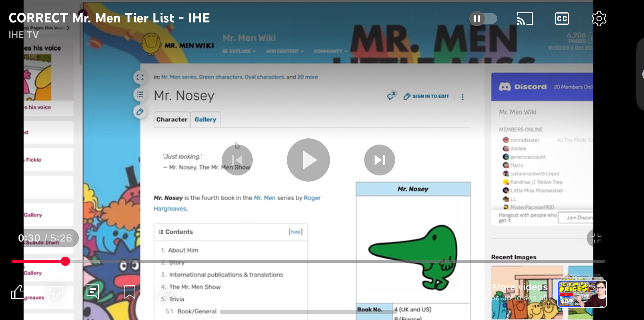Open the comments icon
This screenshot has height=320, width=644.
pyautogui.click(x=93, y=292)
